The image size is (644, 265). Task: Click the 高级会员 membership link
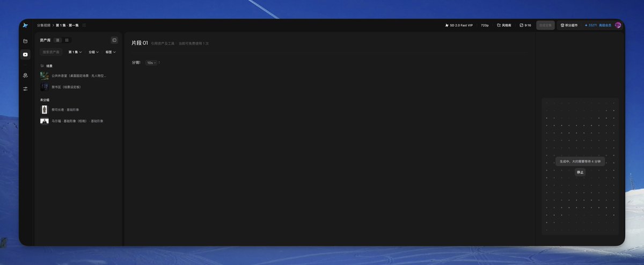tap(605, 25)
